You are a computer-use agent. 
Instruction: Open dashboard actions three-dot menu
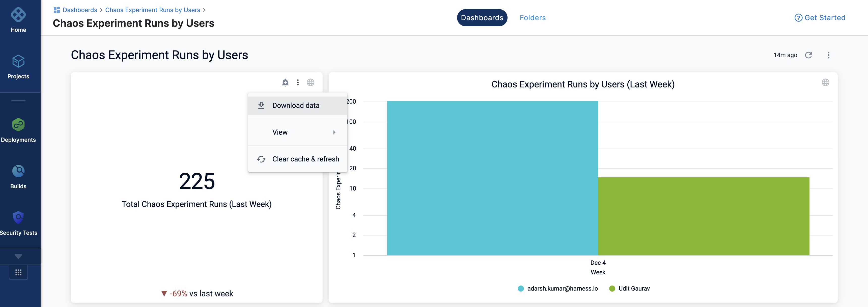coord(829,55)
